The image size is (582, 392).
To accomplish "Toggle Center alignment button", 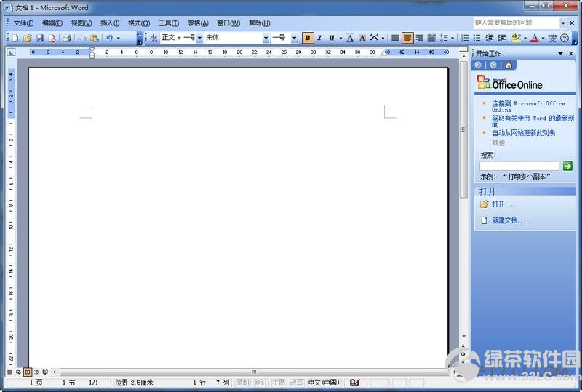I will point(407,38).
